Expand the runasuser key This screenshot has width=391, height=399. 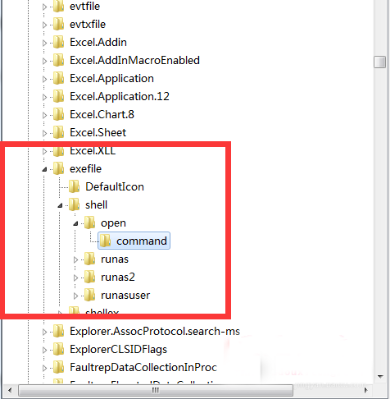[x=76, y=295]
